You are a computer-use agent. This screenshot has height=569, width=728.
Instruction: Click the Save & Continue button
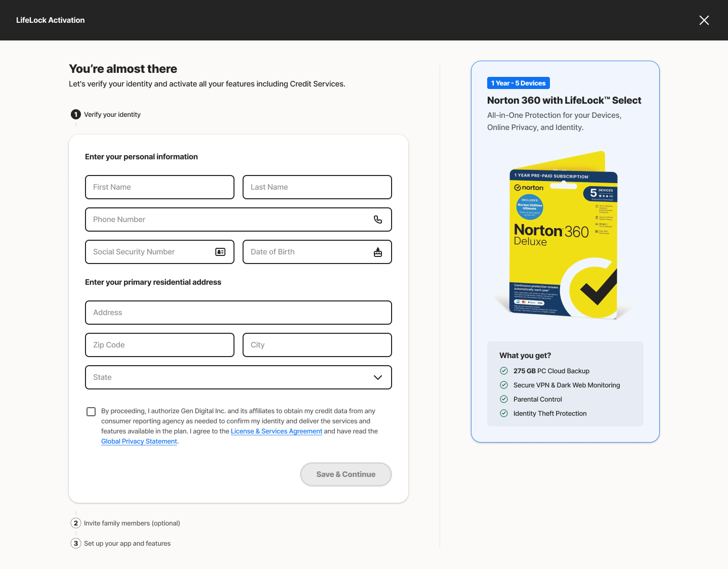pos(346,474)
